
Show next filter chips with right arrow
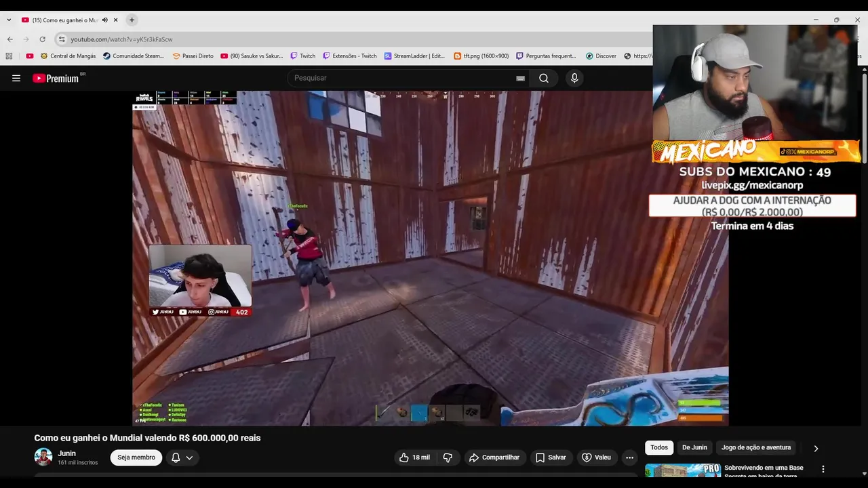(x=816, y=448)
